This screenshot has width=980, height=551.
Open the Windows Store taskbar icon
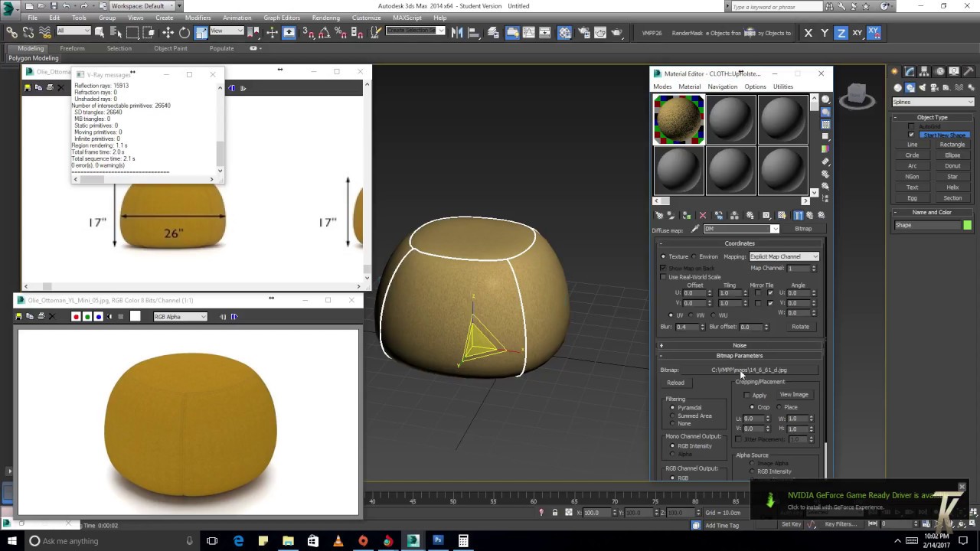(x=312, y=541)
